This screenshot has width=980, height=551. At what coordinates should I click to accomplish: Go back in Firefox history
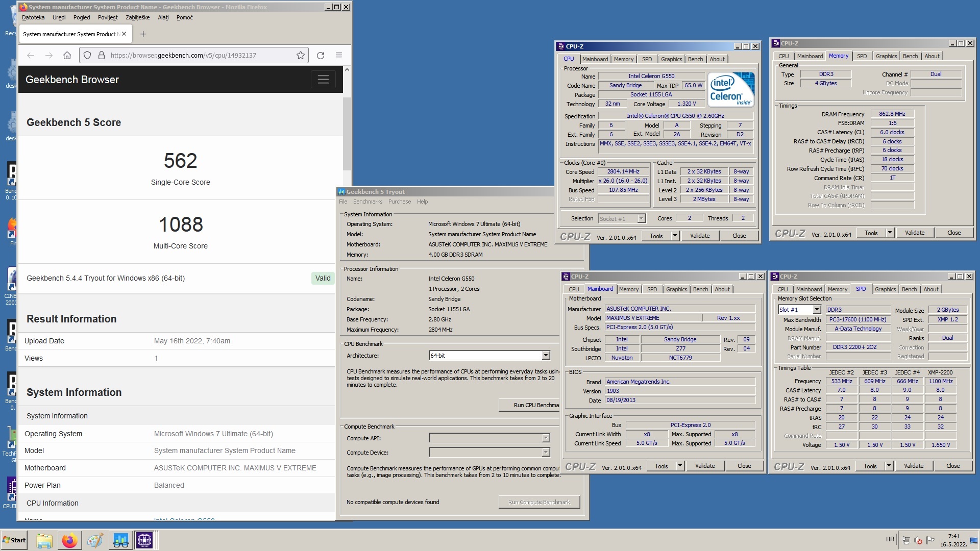click(x=31, y=55)
